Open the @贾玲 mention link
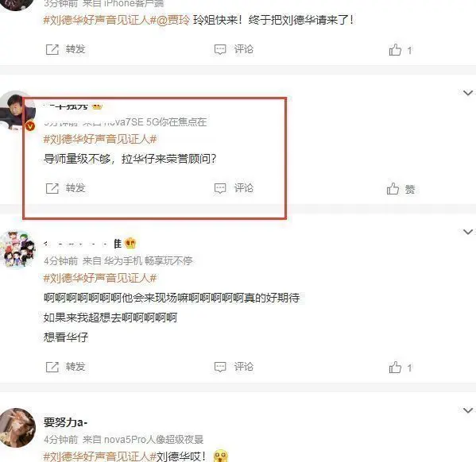Screen dimensions: 476x462 click(173, 21)
